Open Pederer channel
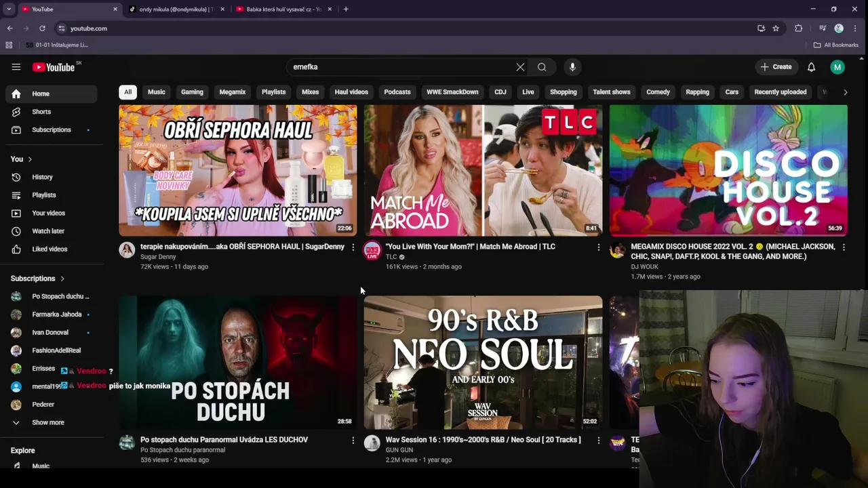Viewport: 868px width, 488px height. click(53, 405)
